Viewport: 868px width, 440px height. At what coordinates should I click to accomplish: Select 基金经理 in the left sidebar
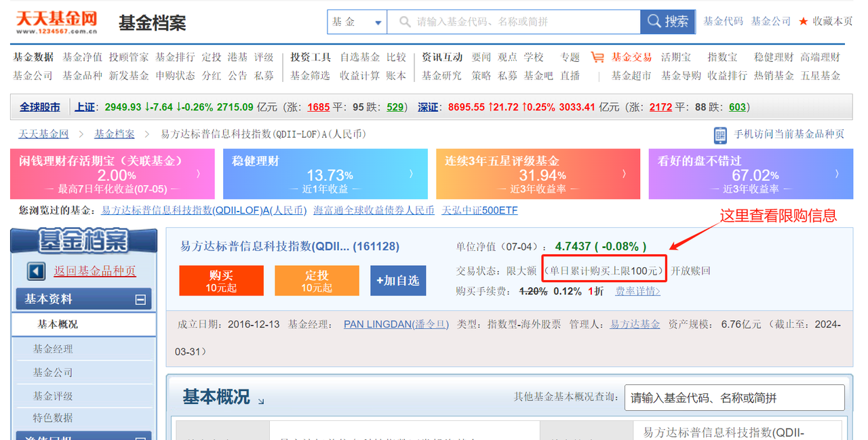[x=53, y=349]
